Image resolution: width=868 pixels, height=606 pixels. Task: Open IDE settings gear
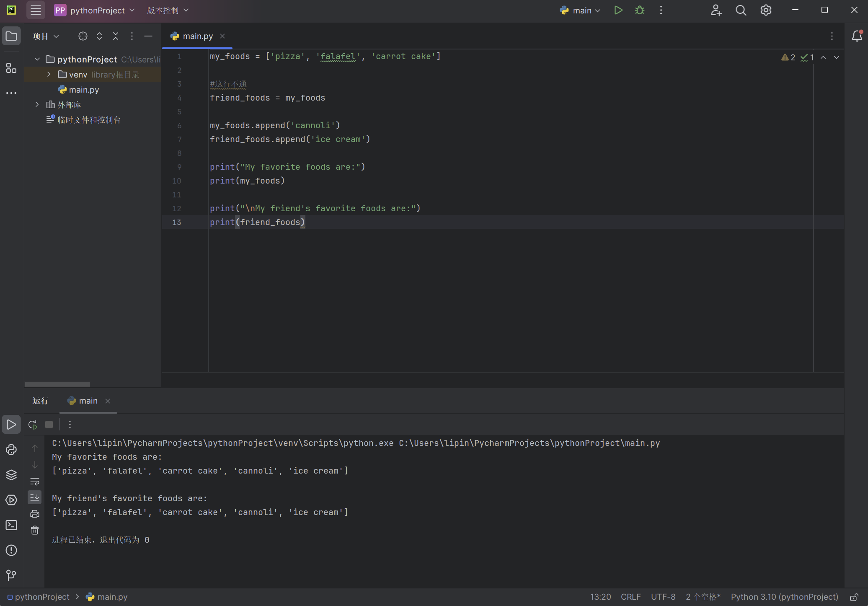[766, 10]
